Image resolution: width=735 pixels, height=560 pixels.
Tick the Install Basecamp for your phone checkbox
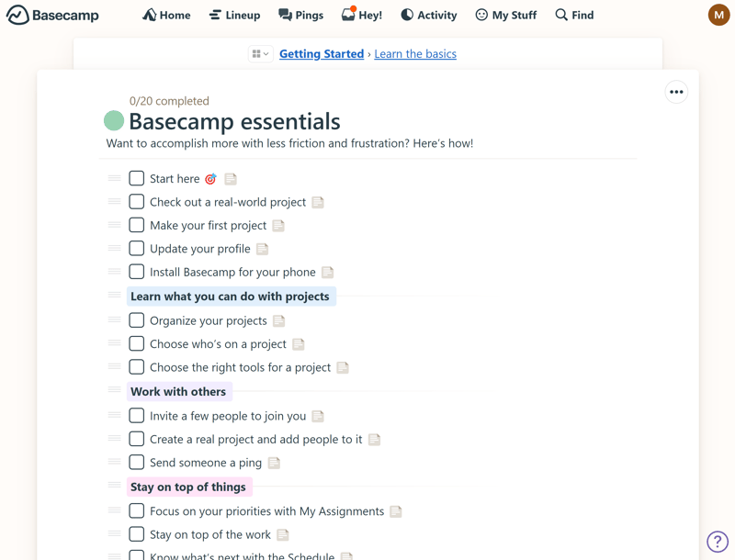pos(136,272)
